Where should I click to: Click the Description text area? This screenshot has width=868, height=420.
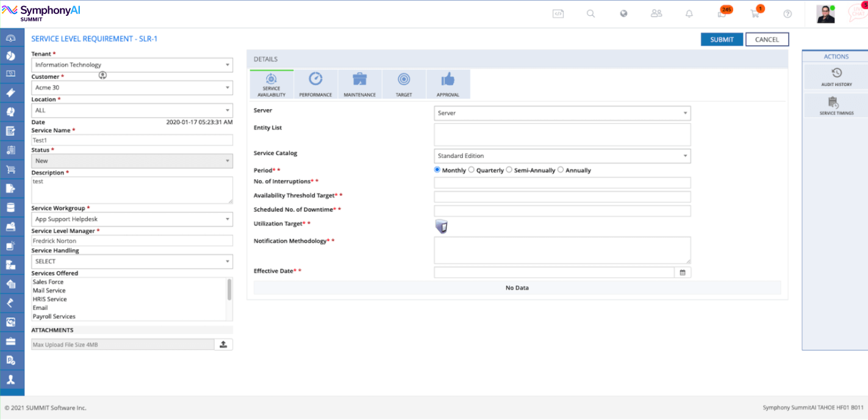coord(132,190)
